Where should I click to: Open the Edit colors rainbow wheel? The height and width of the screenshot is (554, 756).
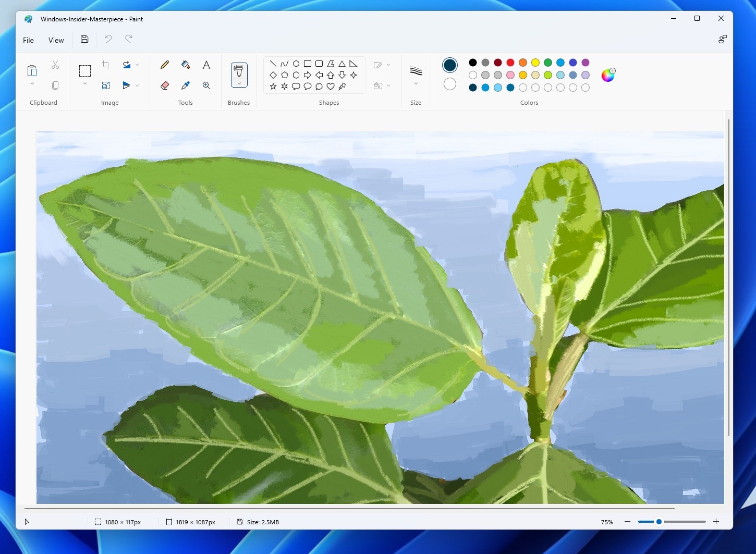[x=608, y=75]
